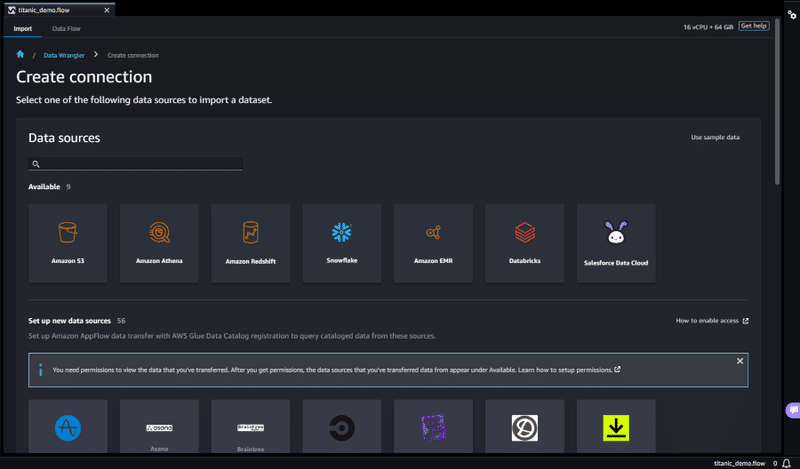
Task: Click the Set up new data sources heading
Action: pyautogui.click(x=69, y=321)
